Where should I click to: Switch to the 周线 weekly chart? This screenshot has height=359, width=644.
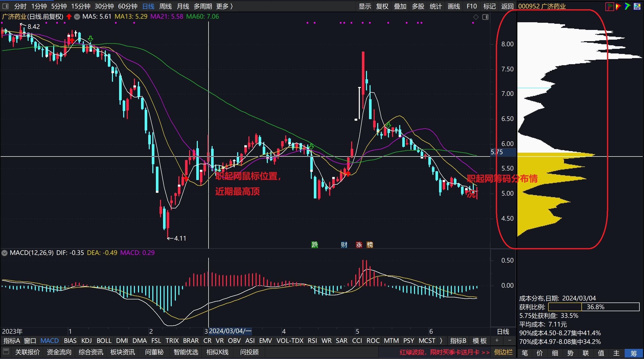tap(165, 6)
